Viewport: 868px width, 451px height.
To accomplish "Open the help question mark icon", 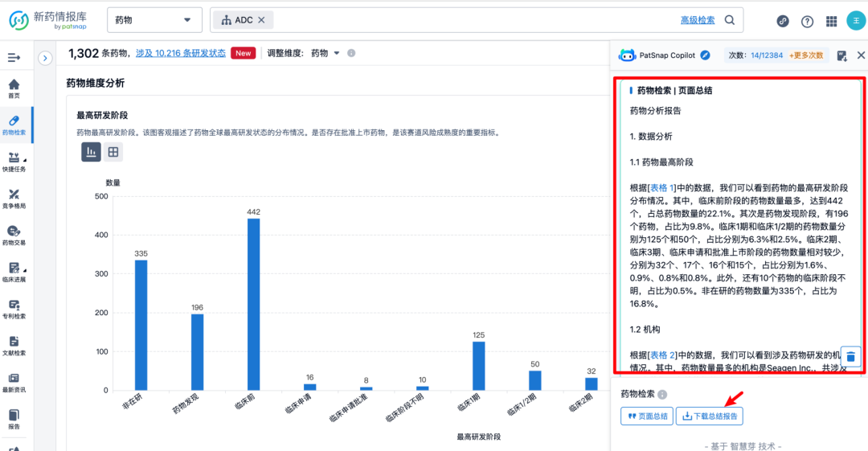I will [x=807, y=21].
